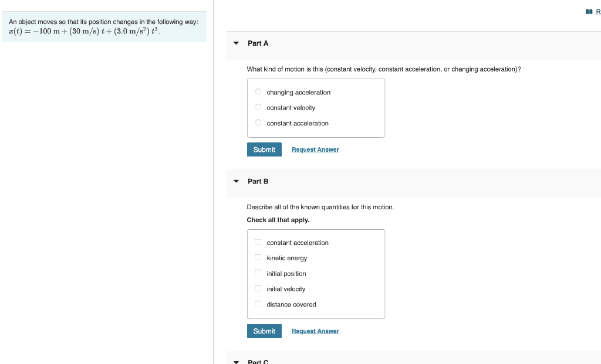Check the constant acceleration checkbox in Part B
This screenshot has height=364, width=601.
258,242
